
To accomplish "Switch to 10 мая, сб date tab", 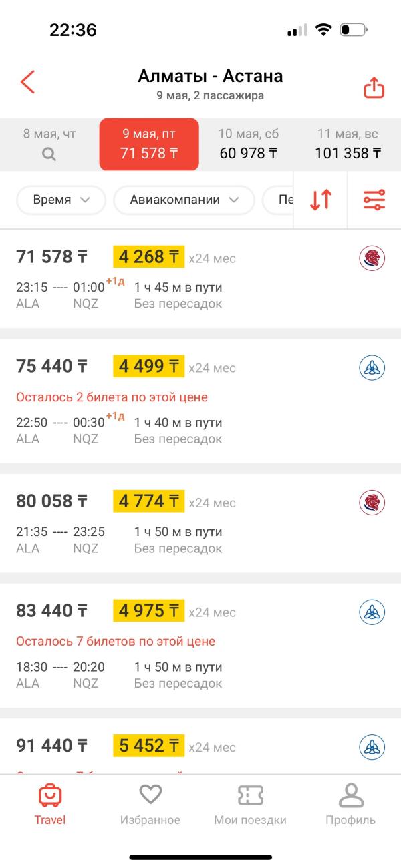I will point(249,144).
